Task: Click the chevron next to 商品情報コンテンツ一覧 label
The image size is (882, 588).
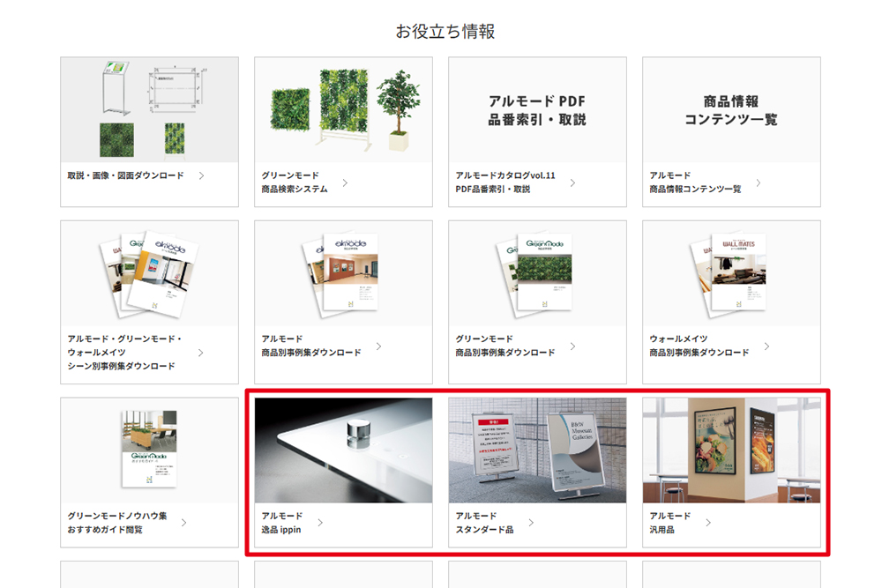Action: tap(758, 182)
